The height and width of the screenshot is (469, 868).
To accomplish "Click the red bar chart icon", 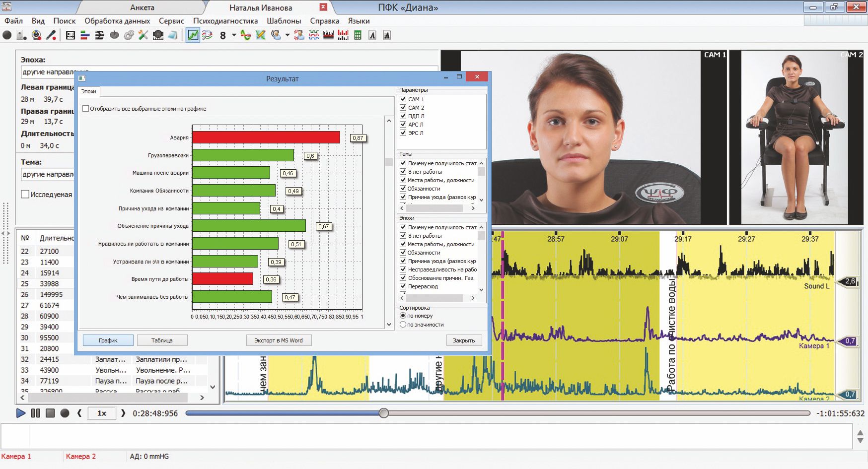I will (x=343, y=35).
